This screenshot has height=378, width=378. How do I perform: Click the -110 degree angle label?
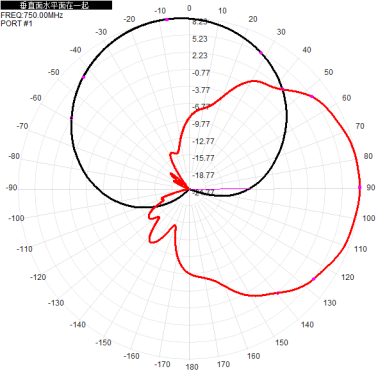pyautogui.click(x=25, y=249)
